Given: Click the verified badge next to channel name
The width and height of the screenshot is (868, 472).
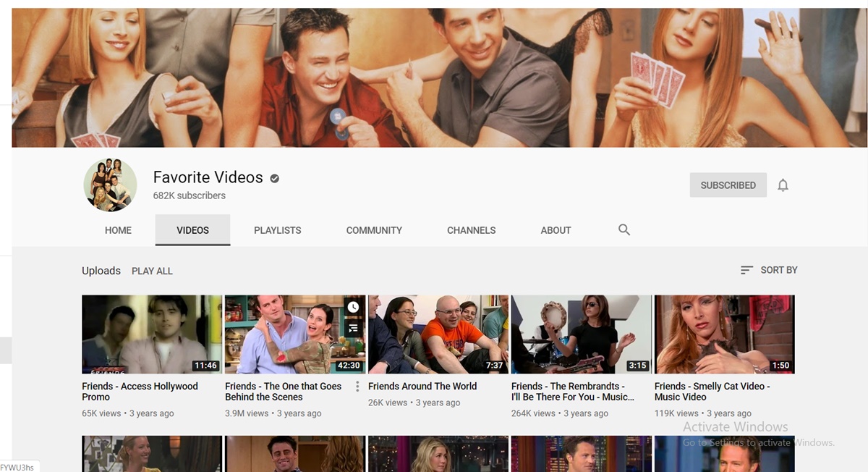Looking at the screenshot, I should [275, 178].
